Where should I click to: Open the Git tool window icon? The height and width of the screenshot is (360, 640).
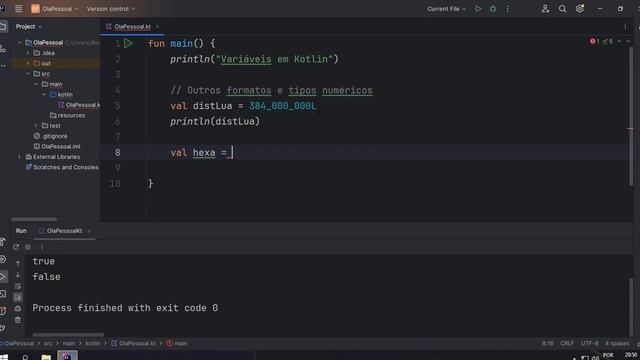click(3, 327)
